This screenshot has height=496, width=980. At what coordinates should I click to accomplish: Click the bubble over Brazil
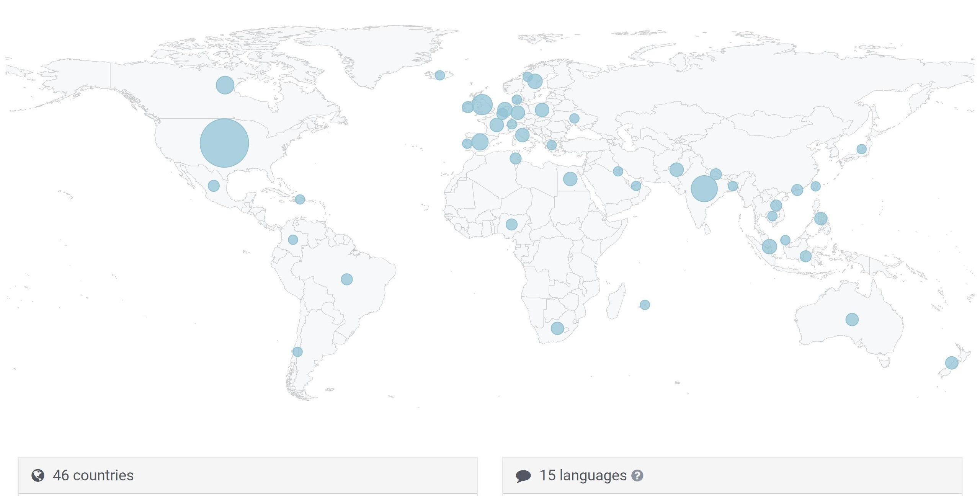pyautogui.click(x=346, y=279)
